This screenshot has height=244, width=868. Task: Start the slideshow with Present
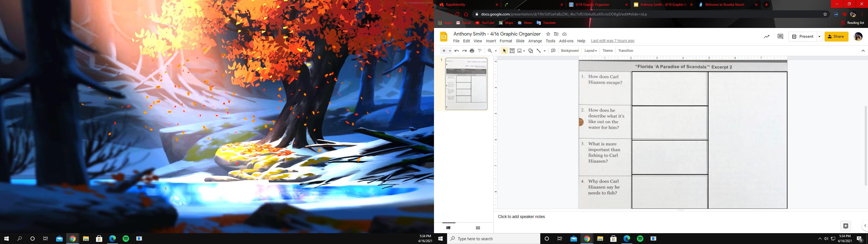[x=803, y=36]
